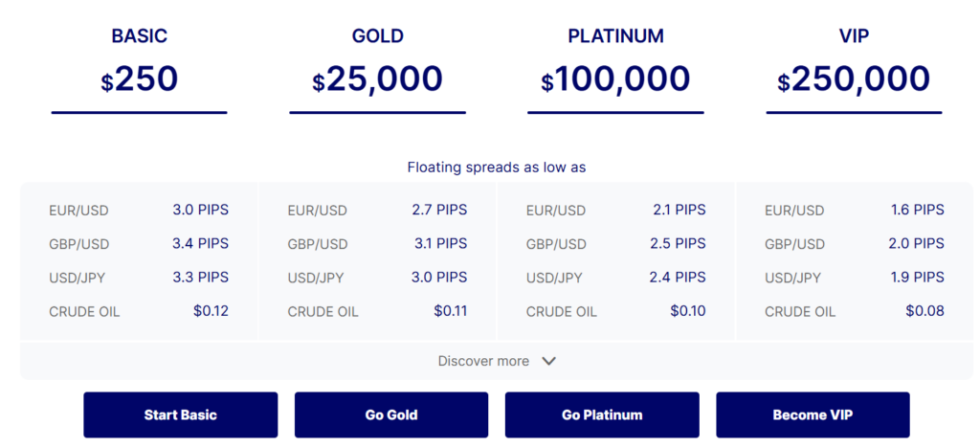Choose the VIP plan heading
Viewport: 980px width, 448px height.
[x=854, y=36]
